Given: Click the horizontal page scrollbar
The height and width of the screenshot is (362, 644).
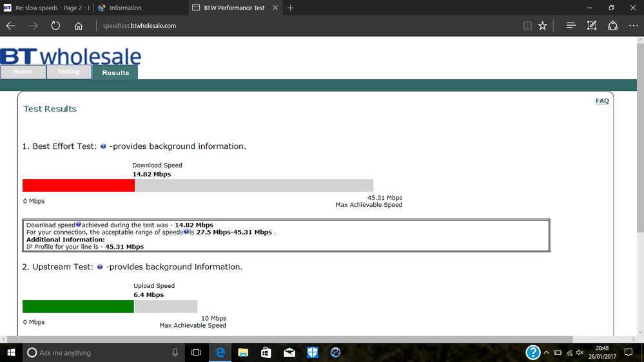Looking at the screenshot, I should pyautogui.click(x=289, y=339).
